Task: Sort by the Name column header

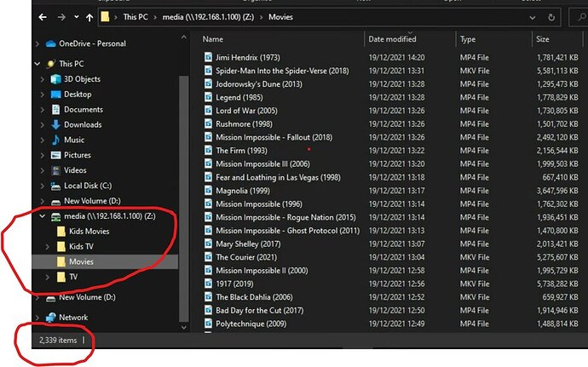Action: click(213, 39)
